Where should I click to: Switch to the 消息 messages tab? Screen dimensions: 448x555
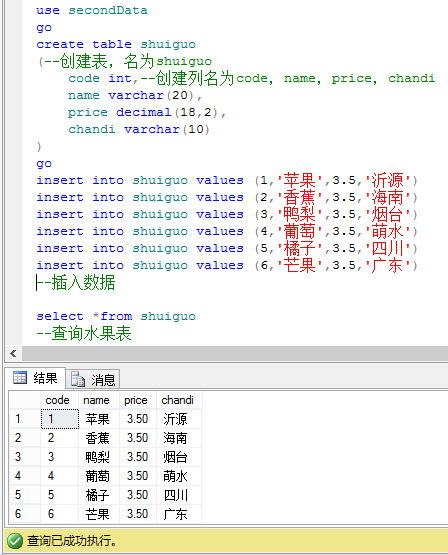93,380
